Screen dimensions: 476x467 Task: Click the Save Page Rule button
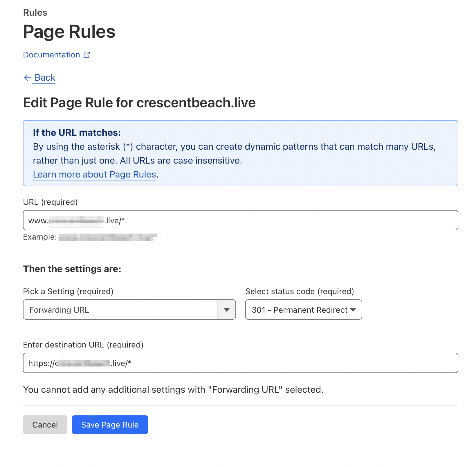point(110,425)
